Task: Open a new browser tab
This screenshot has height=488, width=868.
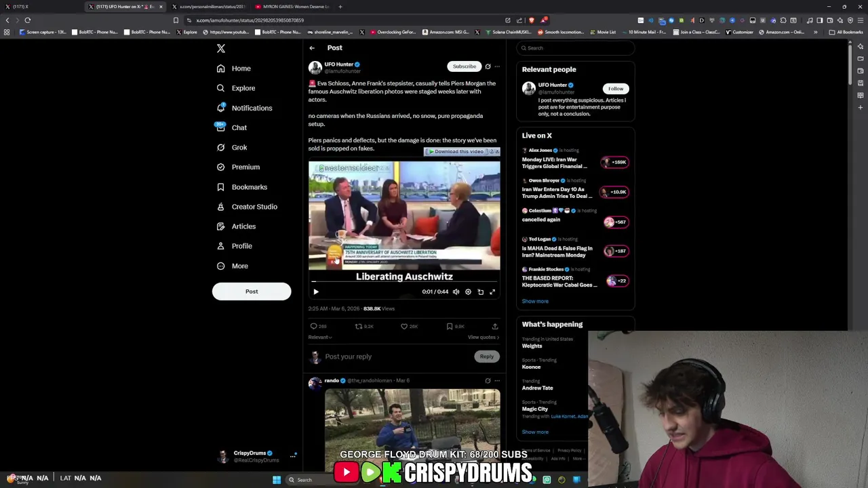Action: point(340,7)
